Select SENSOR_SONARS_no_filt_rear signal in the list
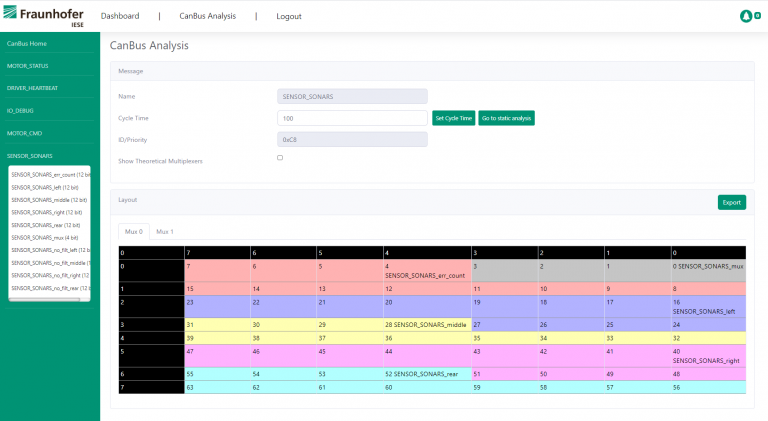 point(50,288)
